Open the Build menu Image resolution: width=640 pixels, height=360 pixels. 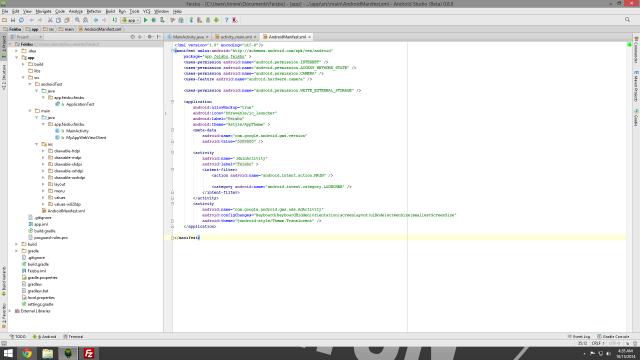coord(110,11)
